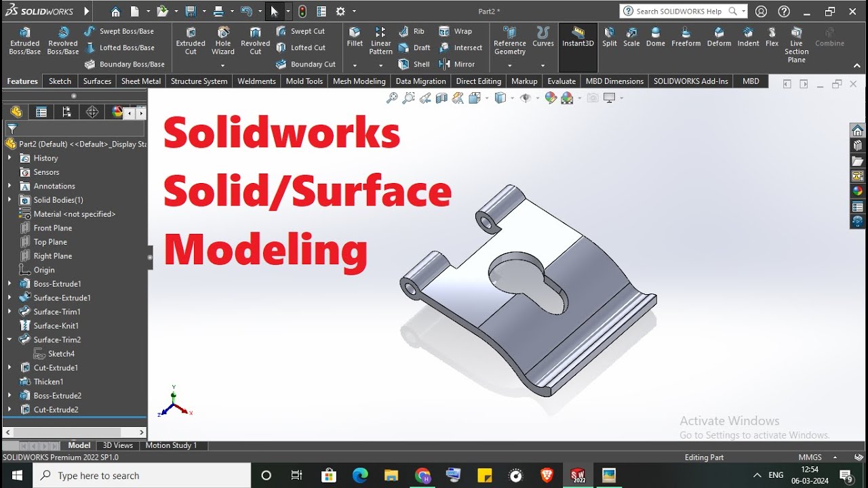The height and width of the screenshot is (488, 868).
Task: Open File Explorer from the taskbar
Action: tap(391, 476)
